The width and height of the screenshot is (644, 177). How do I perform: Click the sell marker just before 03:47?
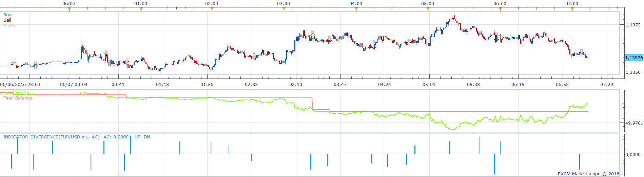click(330, 39)
